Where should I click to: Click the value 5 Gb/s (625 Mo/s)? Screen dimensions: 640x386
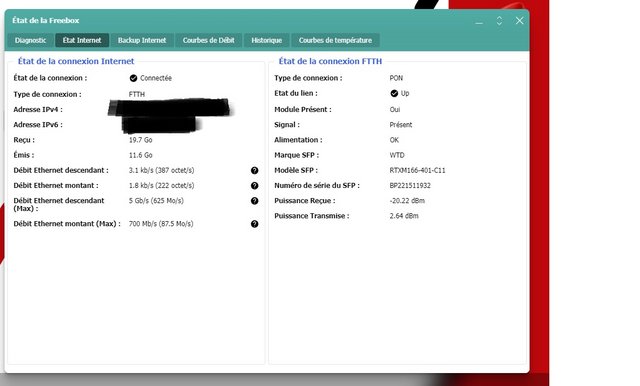click(156, 201)
